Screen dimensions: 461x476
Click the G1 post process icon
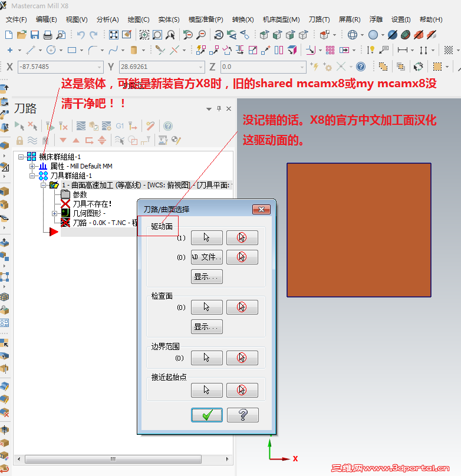120,125
